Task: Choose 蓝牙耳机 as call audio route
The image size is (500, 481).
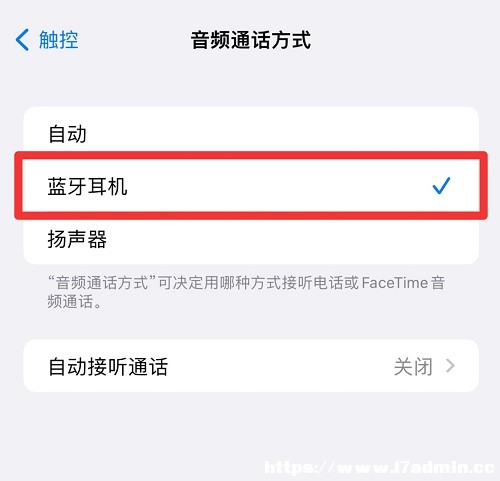Action: [x=251, y=186]
